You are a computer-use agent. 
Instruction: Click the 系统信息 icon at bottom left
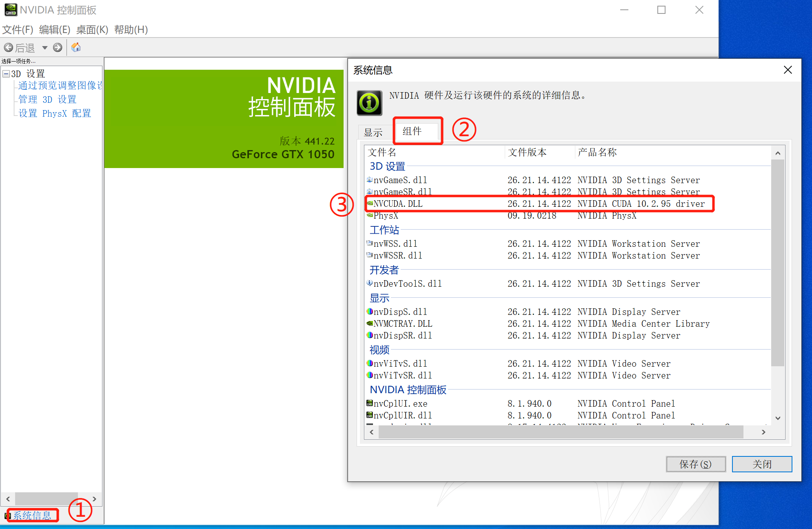[7, 516]
